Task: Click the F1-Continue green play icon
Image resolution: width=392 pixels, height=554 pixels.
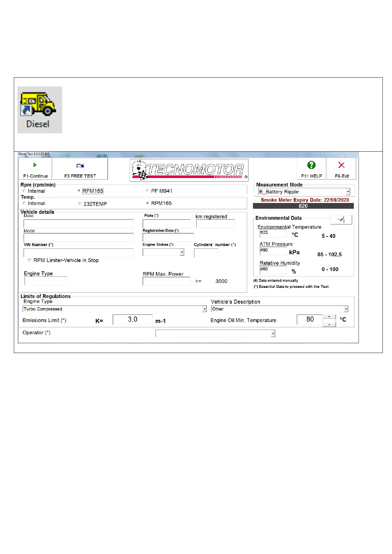Action: tap(35, 165)
